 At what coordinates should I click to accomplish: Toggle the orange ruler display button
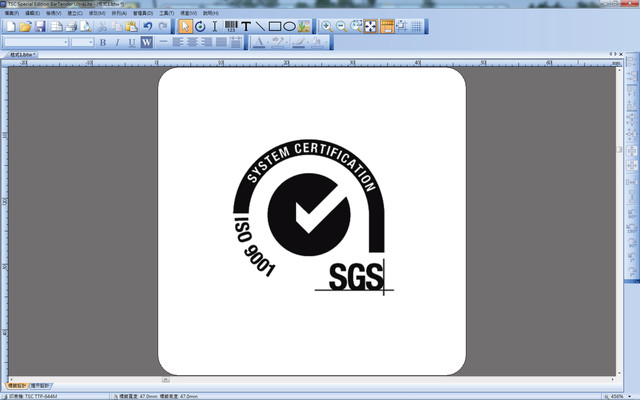[387, 27]
